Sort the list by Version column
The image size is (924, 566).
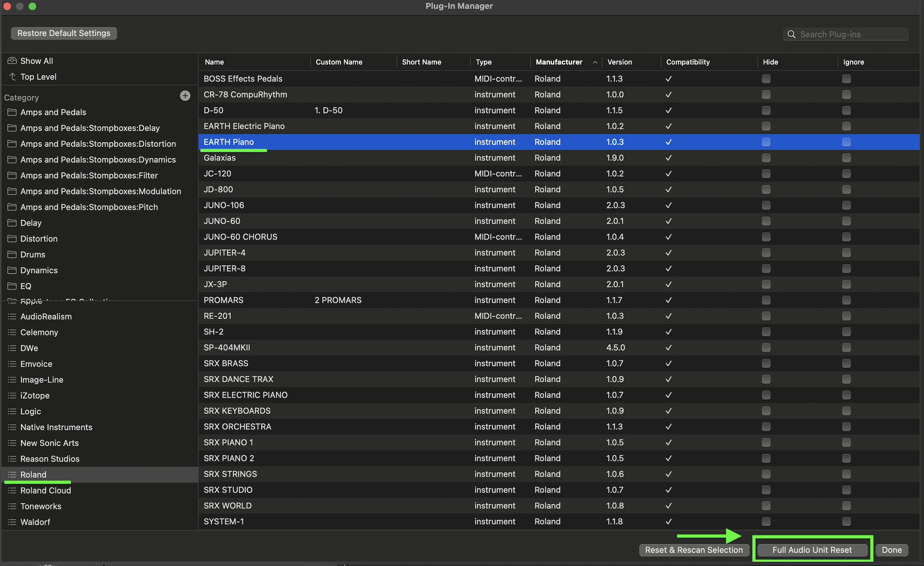point(619,62)
